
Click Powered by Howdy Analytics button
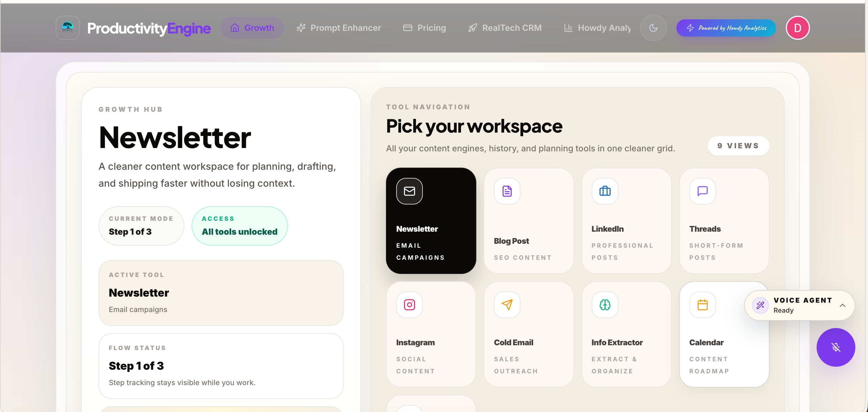click(726, 27)
